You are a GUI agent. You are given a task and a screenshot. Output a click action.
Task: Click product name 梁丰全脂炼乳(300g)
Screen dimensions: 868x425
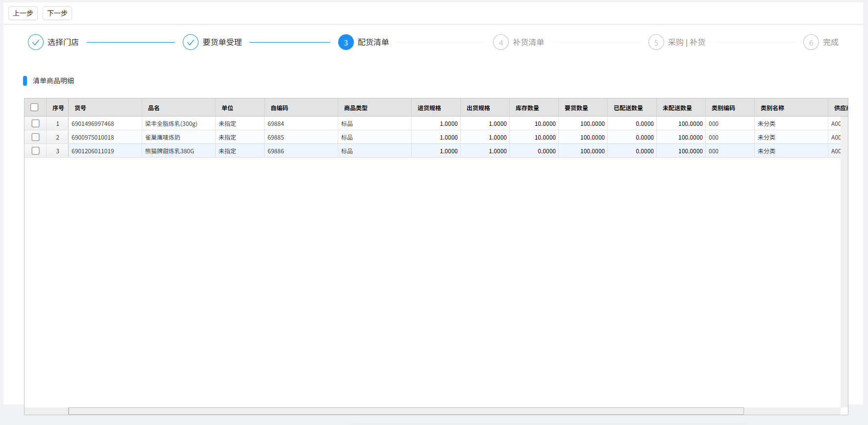click(x=171, y=124)
